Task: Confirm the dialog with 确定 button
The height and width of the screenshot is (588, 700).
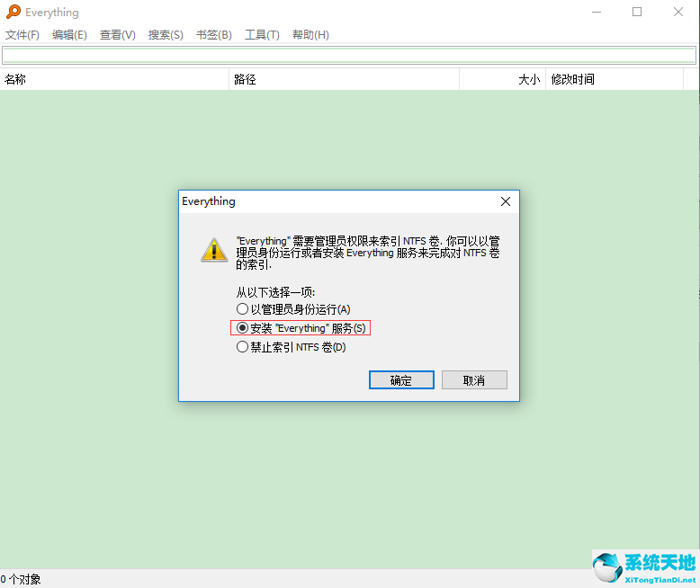Action: coord(401,380)
